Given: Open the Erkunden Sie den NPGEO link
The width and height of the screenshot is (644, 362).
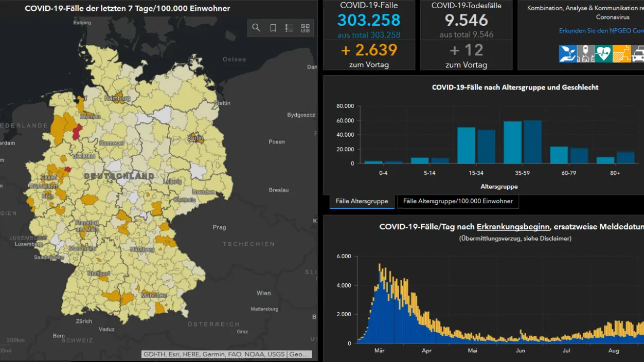Looking at the screenshot, I should 601,31.
